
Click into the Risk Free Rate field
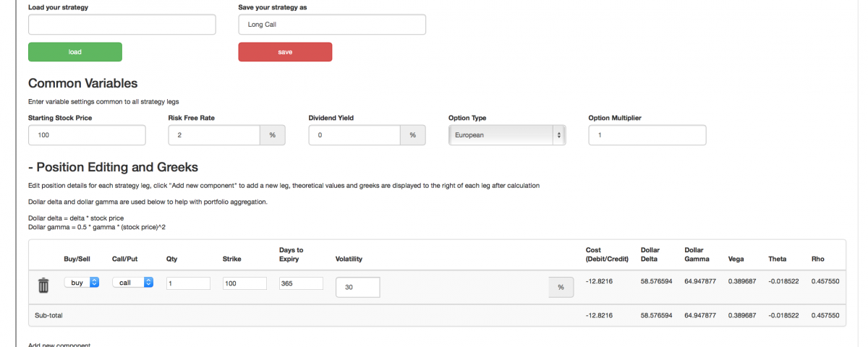click(x=214, y=135)
